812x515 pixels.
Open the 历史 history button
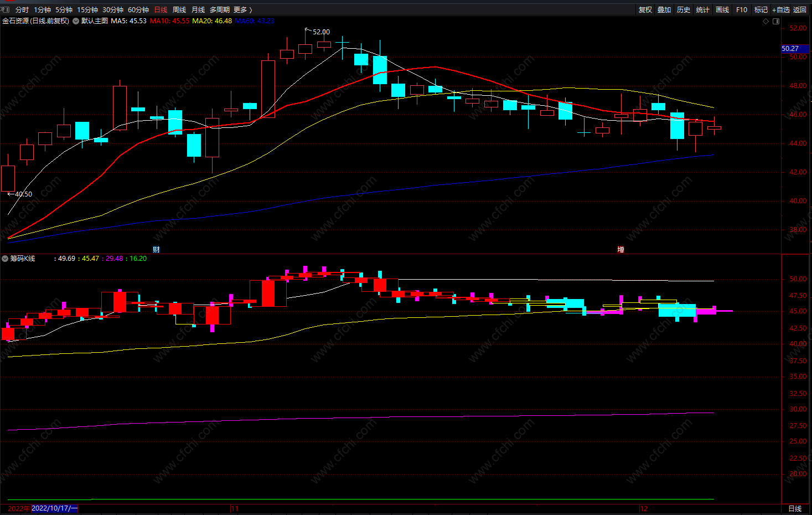tap(684, 9)
